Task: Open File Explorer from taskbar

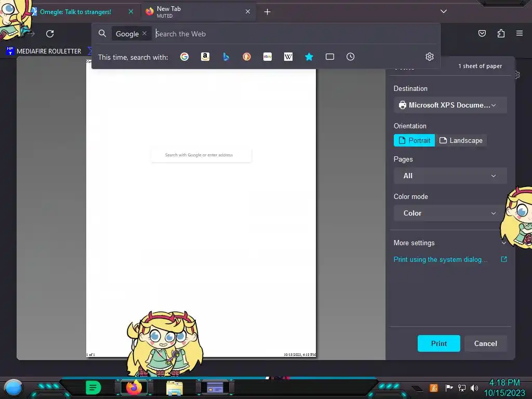Action: (175, 388)
